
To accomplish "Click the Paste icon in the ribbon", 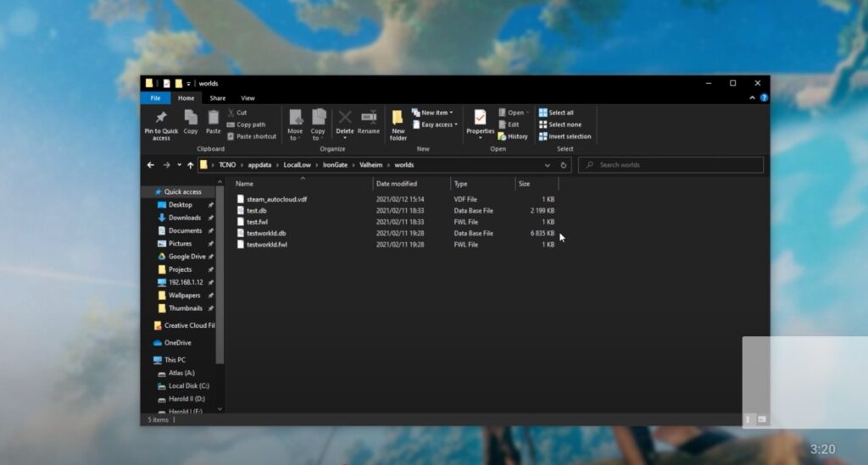I will (x=213, y=118).
